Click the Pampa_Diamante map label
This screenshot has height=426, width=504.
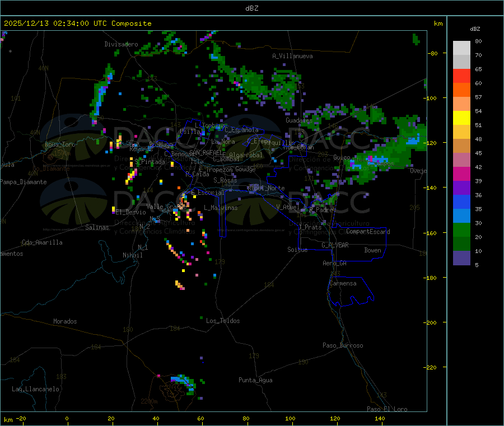coord(24,182)
